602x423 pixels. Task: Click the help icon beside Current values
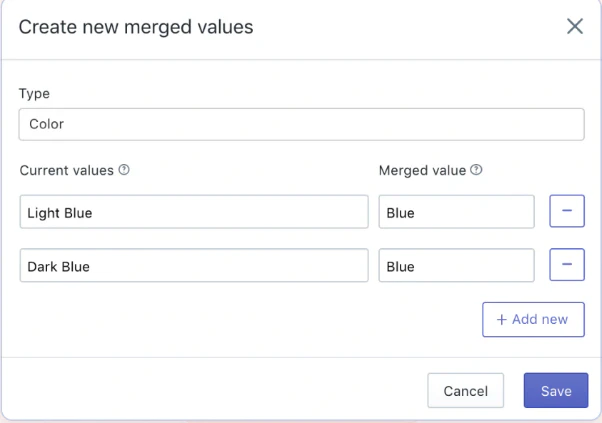pyautogui.click(x=124, y=170)
